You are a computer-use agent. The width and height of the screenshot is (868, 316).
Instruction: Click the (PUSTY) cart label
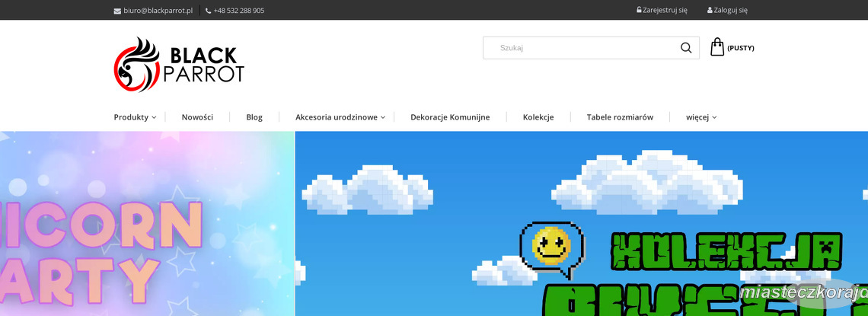pyautogui.click(x=741, y=48)
